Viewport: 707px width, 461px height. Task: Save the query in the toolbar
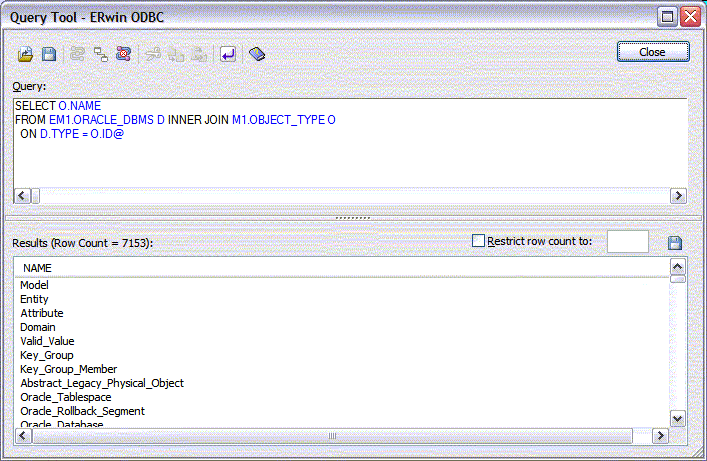pyautogui.click(x=49, y=55)
